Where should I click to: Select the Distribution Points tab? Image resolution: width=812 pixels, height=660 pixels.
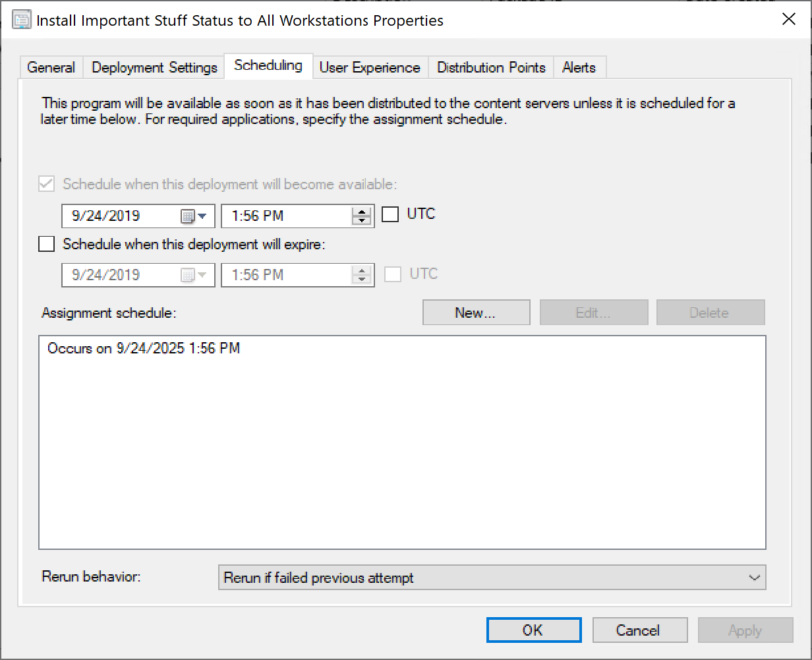click(491, 68)
